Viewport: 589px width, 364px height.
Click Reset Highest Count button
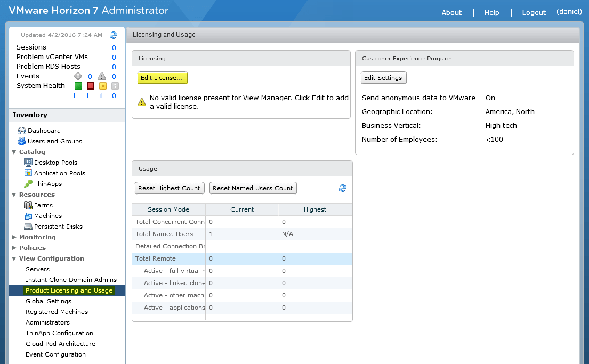point(170,188)
